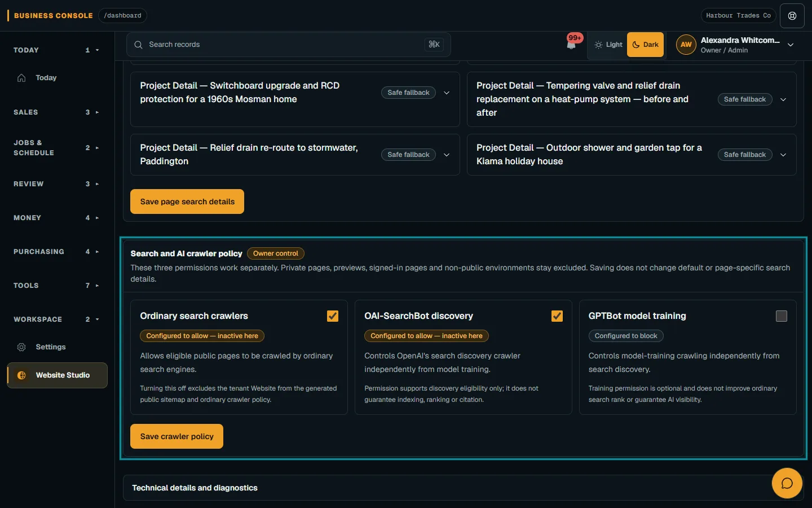Image resolution: width=812 pixels, height=508 pixels.
Task: Click Safe fallback badge on Switchboard upgrade row
Action: [408, 93]
